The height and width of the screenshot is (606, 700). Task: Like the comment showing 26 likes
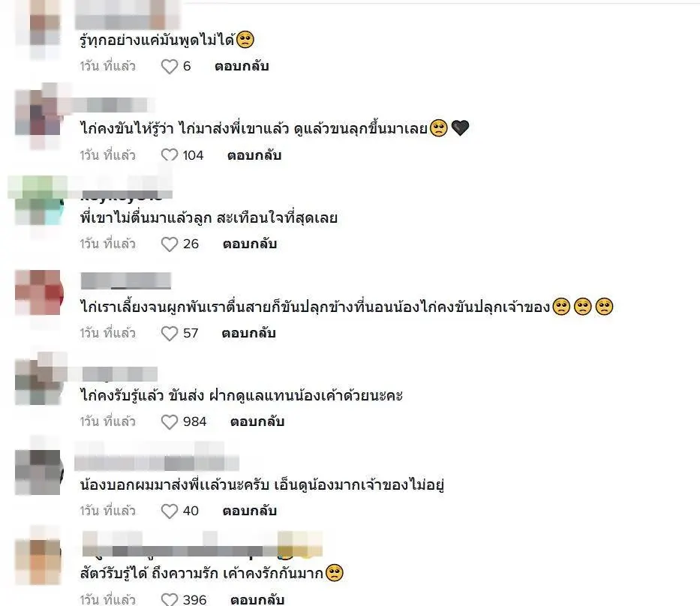point(170,244)
